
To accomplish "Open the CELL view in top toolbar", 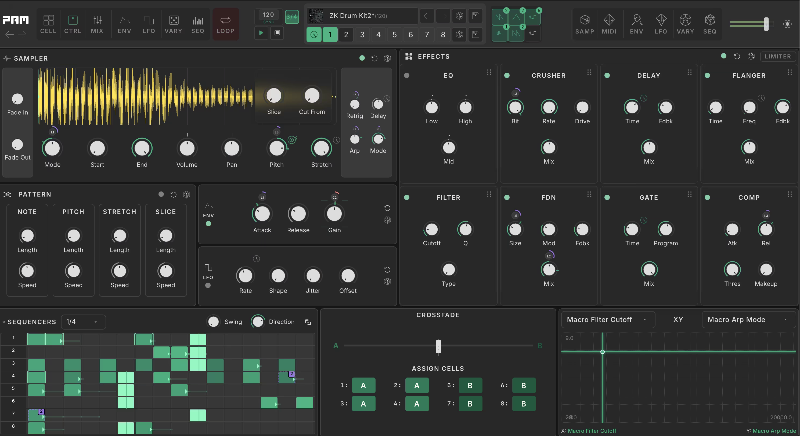I will click(x=48, y=20).
